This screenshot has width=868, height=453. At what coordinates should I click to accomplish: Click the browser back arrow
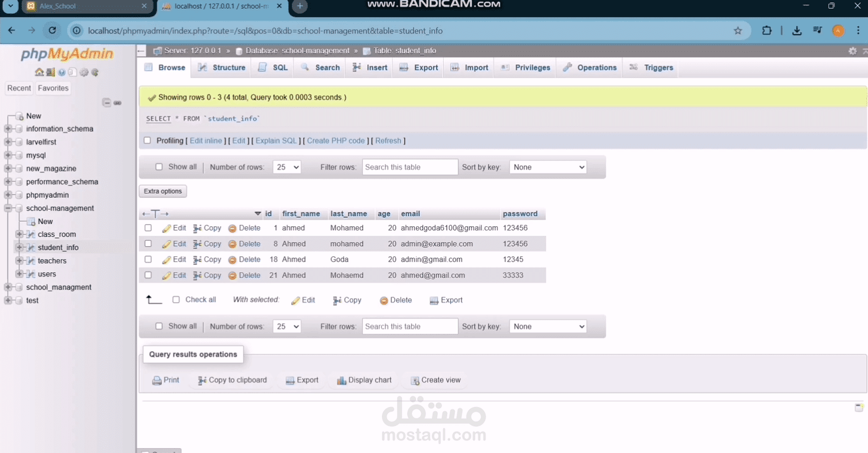coord(12,31)
